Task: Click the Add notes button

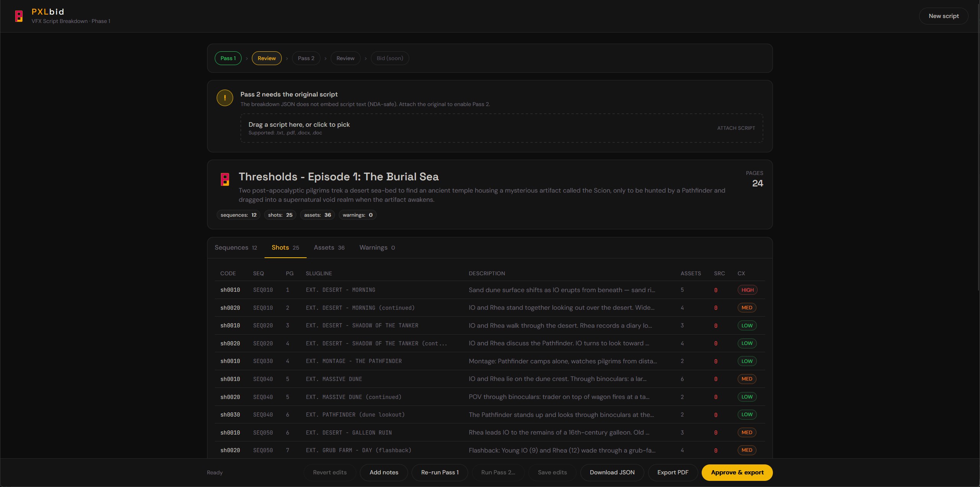Action: tap(384, 472)
